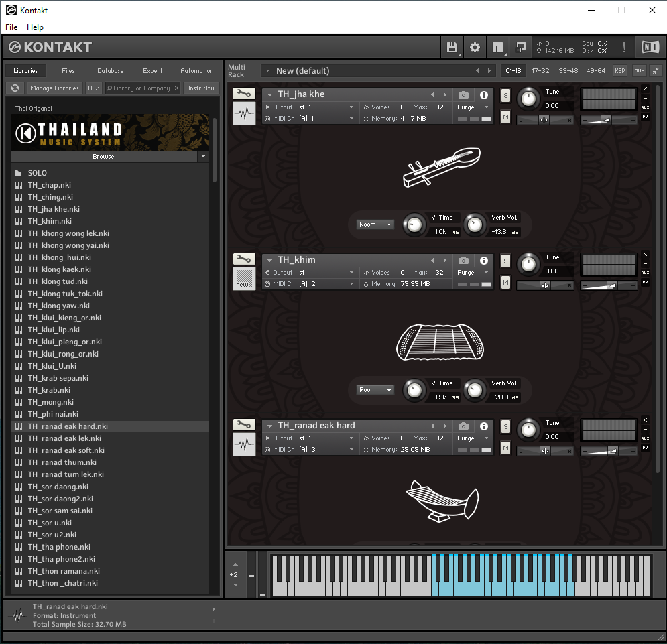667x644 pixels.
Task: Open MIDI Ch dropdown of TH_khim
Action: [310, 283]
